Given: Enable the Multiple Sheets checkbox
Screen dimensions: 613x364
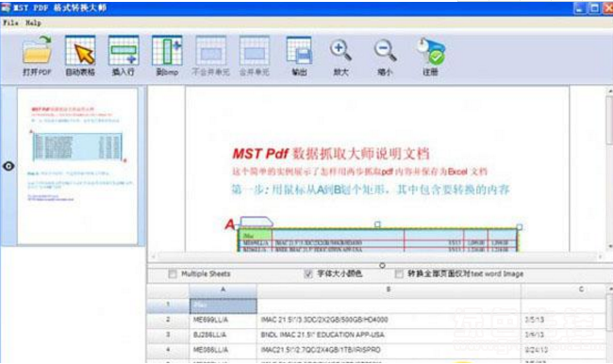Looking at the screenshot, I should [x=173, y=273].
